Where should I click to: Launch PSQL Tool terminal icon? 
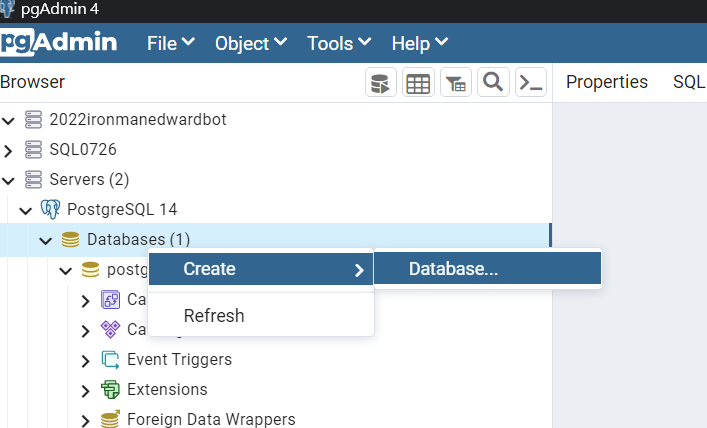click(531, 83)
